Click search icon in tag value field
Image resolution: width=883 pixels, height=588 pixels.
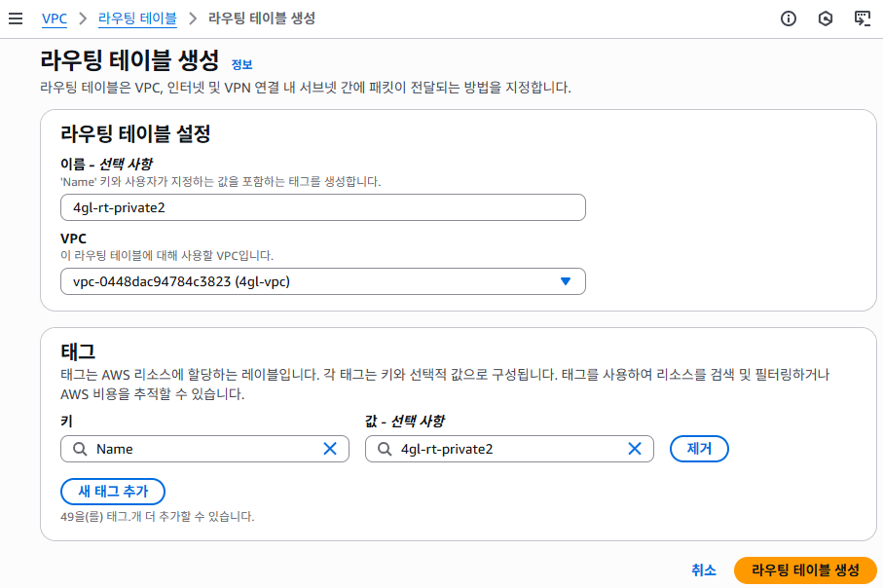point(385,449)
